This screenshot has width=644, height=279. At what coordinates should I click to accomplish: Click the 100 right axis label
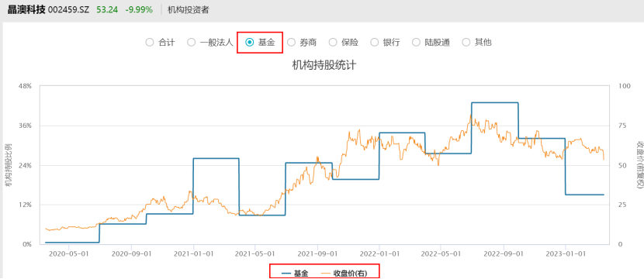[x=624, y=86]
